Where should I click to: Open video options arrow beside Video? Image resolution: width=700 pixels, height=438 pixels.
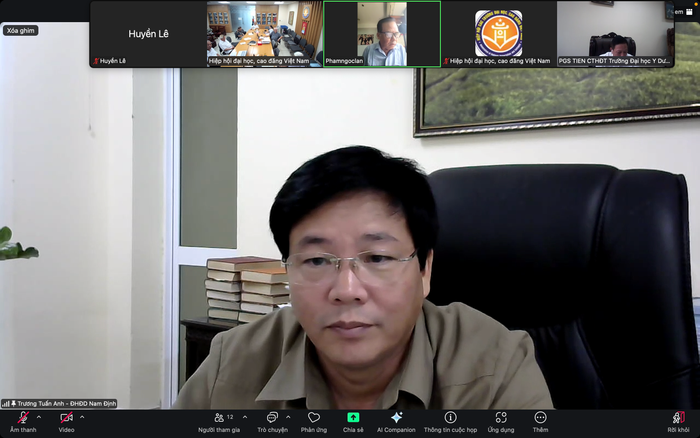82,417
